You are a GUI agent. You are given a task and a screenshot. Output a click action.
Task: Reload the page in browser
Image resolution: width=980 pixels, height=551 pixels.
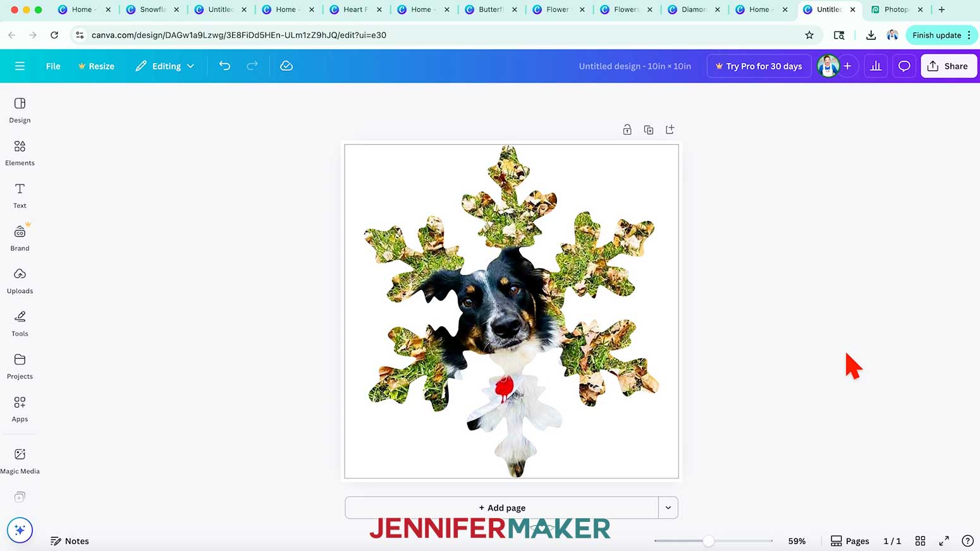tap(54, 35)
